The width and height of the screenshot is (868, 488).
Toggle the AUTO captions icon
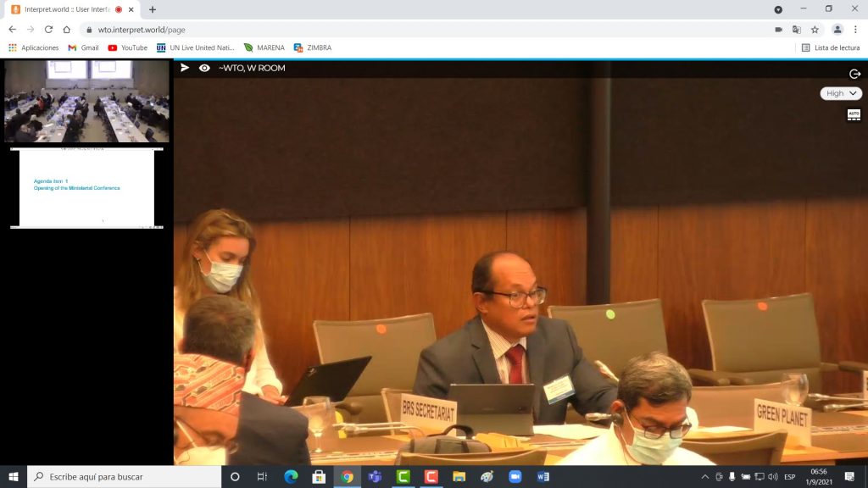point(854,114)
